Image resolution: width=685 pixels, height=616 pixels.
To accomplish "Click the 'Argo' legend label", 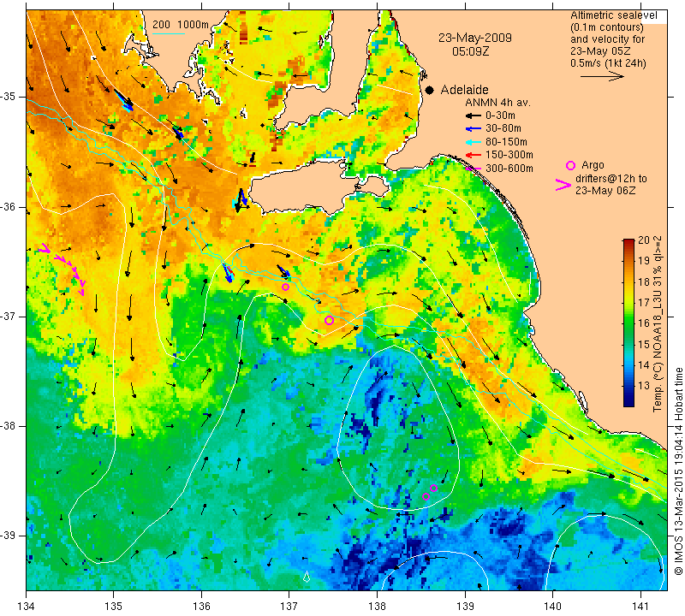I will (593, 165).
